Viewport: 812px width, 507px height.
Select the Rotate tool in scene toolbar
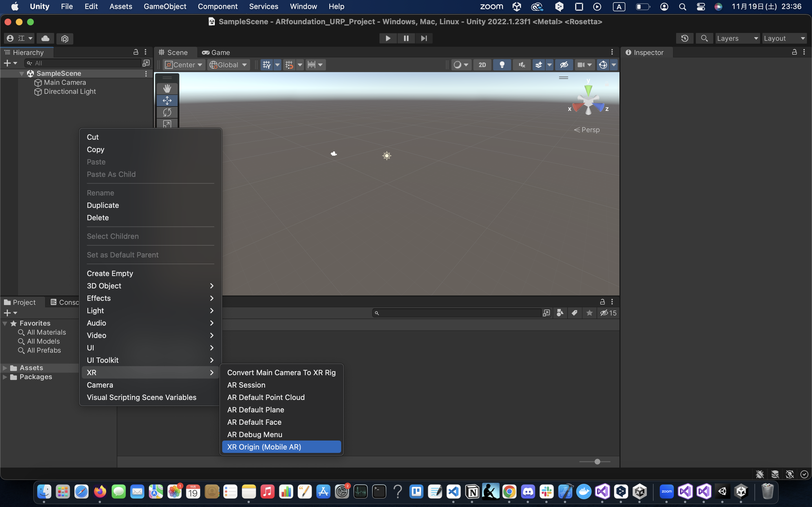click(167, 112)
